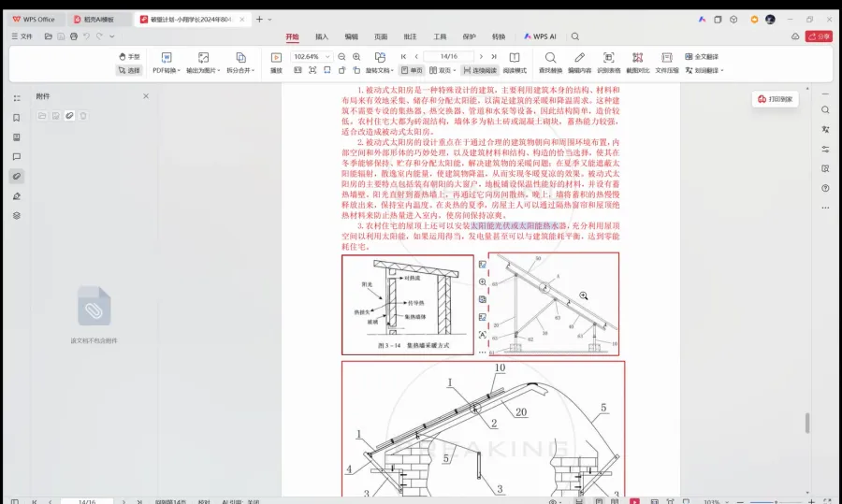The width and height of the screenshot is (842, 504).
Task: Click 打印到家 print button
Action: [x=775, y=99]
